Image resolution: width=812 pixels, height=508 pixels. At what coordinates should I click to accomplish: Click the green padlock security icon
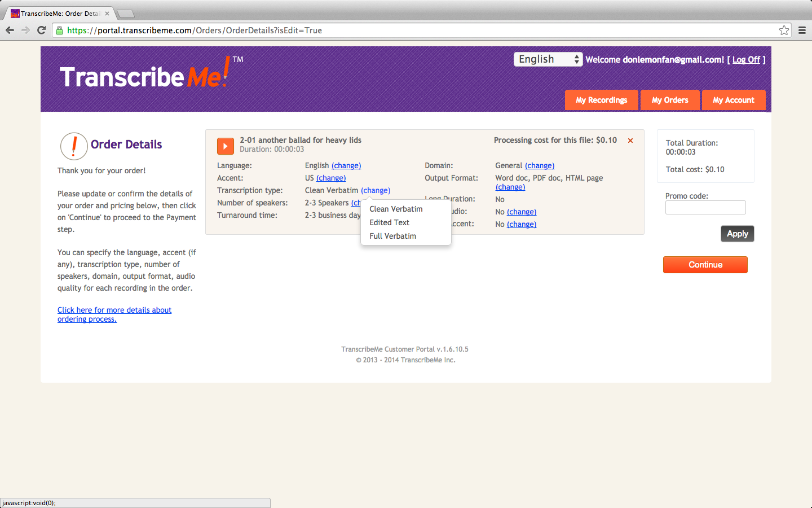[x=59, y=30]
